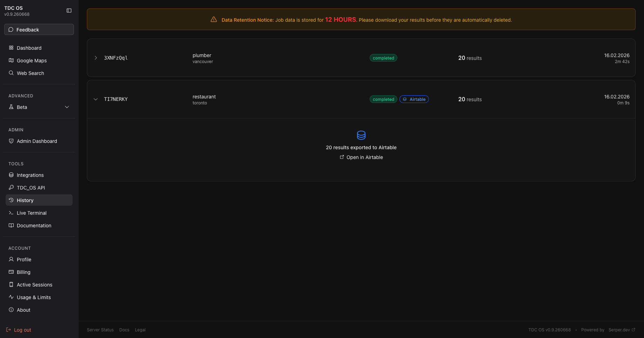Expand the 3XNFzQql plumber job details

pos(96,58)
